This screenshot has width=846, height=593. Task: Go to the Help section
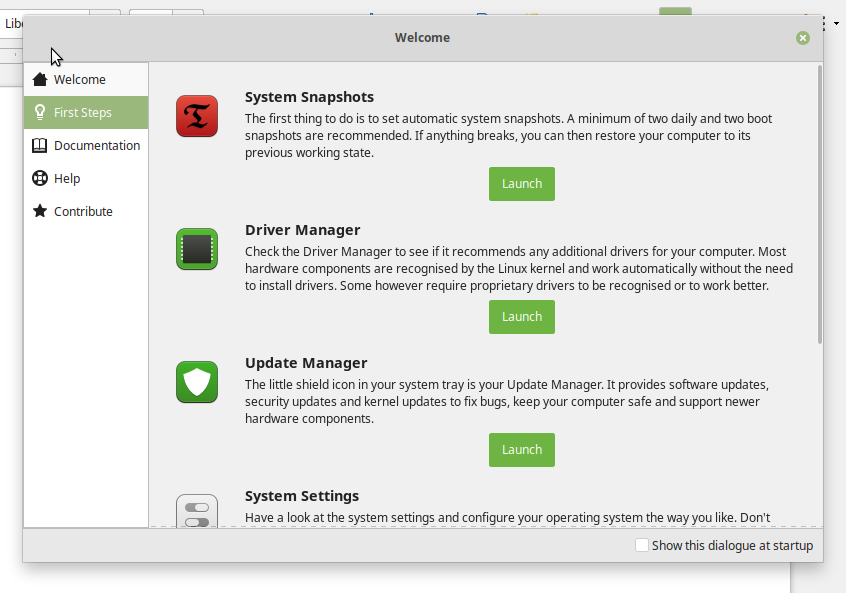86,179
